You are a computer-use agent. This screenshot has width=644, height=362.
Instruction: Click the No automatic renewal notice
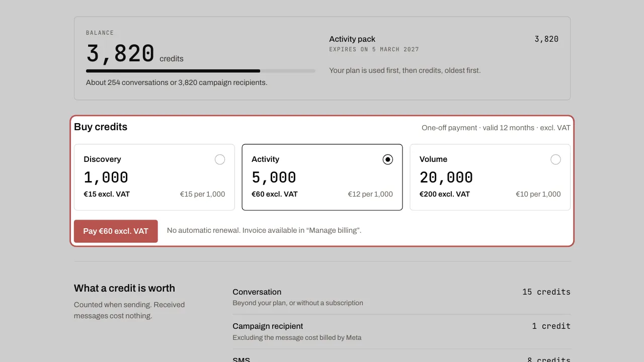tap(264, 231)
